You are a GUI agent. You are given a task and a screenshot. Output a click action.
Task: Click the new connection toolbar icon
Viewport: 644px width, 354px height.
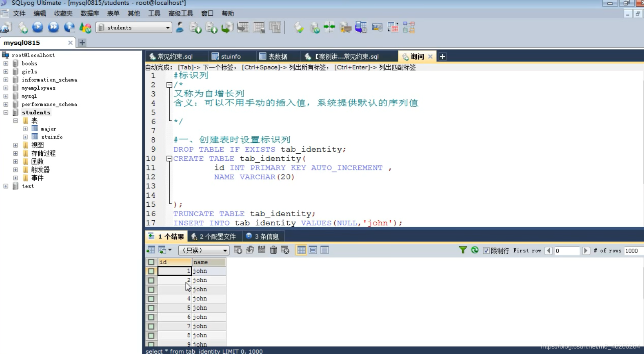(6, 28)
